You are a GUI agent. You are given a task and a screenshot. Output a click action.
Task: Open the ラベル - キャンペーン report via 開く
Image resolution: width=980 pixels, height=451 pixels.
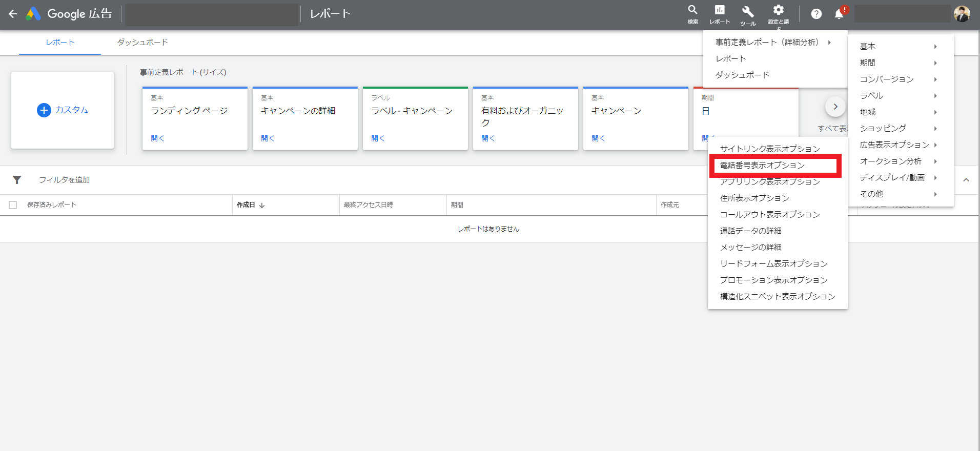pos(378,138)
